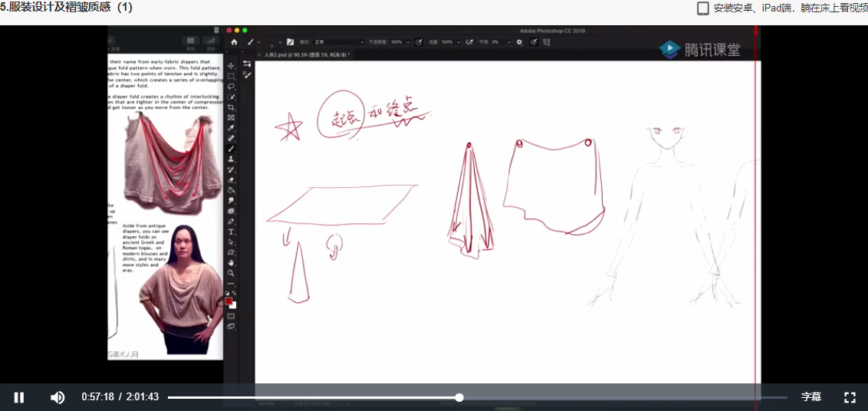Select the Pen tool
Viewport: 868px width, 411px height.
231,221
